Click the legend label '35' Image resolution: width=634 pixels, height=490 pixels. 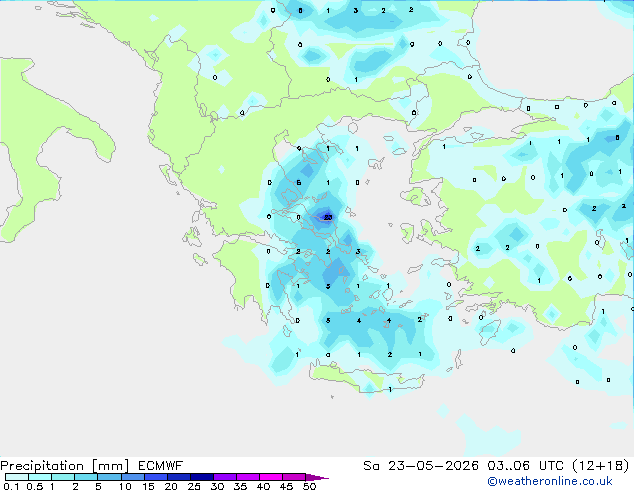(x=240, y=486)
